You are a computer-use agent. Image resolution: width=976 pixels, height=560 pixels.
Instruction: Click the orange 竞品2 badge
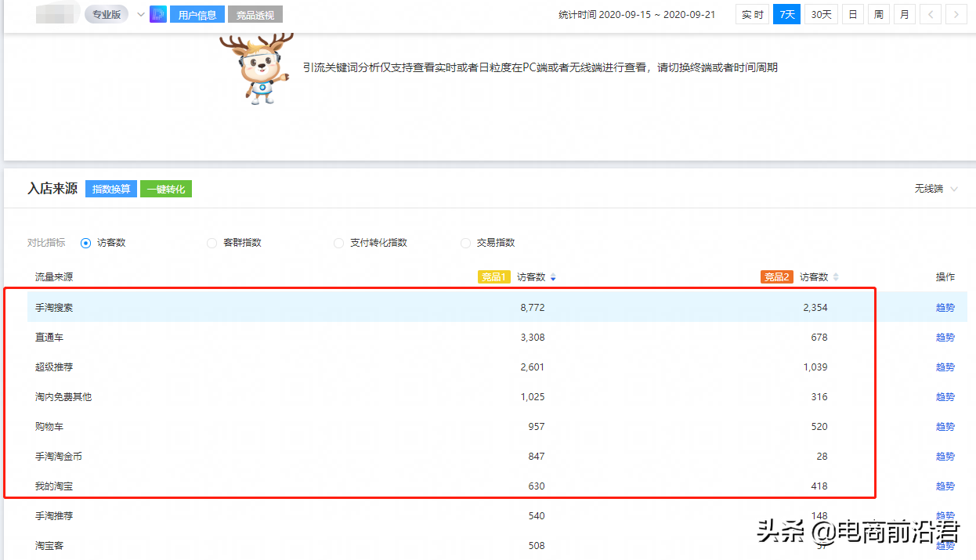click(777, 277)
